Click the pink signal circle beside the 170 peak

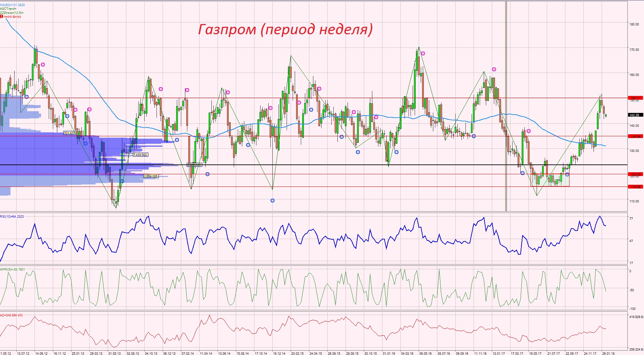point(423,54)
